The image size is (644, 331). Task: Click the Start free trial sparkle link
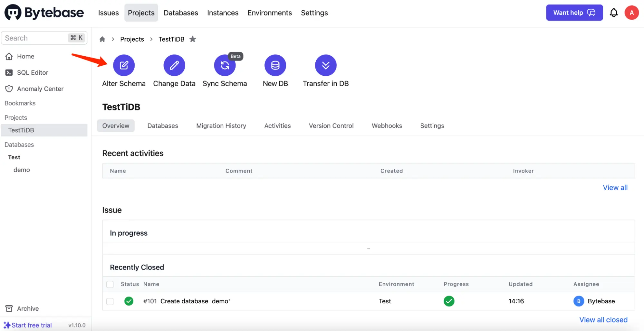[28, 325]
